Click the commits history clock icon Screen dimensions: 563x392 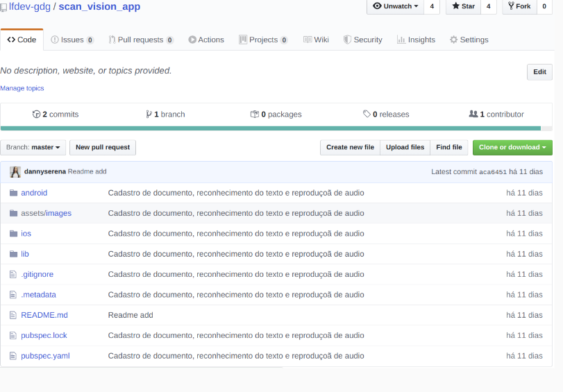pos(36,114)
